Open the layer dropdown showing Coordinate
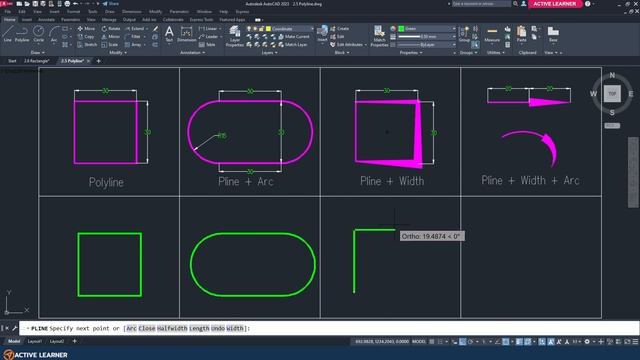Viewport: 640px width, 360px height. [x=280, y=29]
